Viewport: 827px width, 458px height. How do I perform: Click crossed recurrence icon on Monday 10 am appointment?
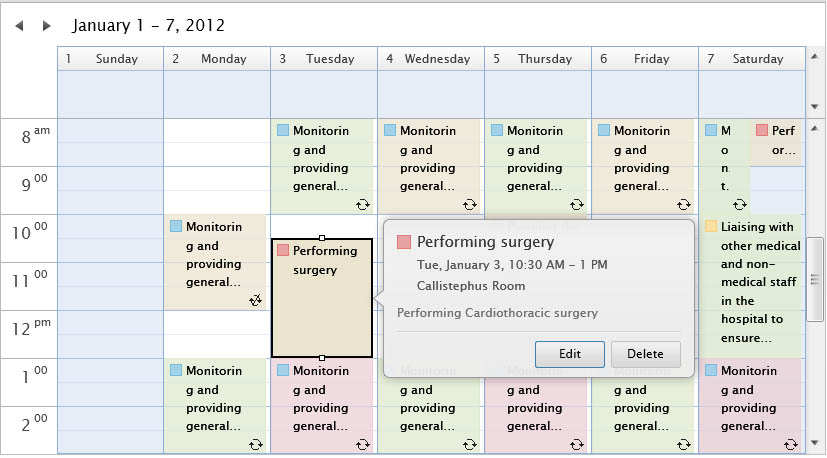(x=256, y=301)
